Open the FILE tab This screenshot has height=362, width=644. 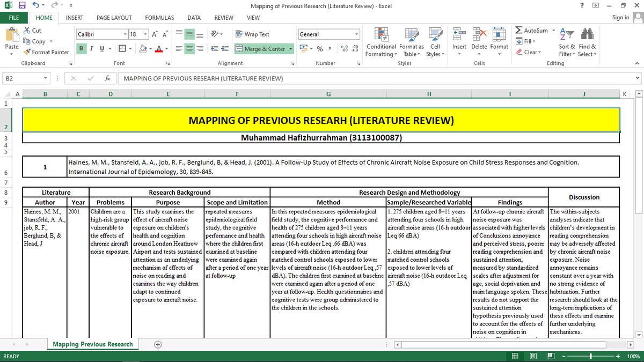click(x=13, y=18)
